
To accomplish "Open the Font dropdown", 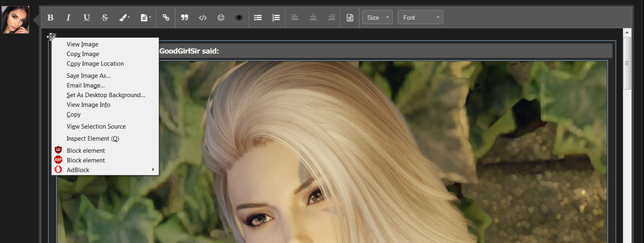I will point(420,17).
